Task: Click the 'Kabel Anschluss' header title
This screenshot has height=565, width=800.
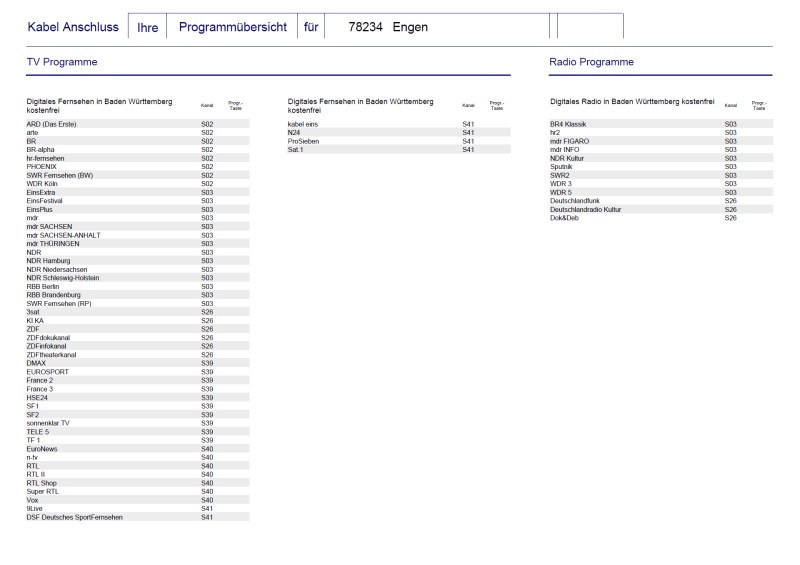Action: tap(73, 27)
